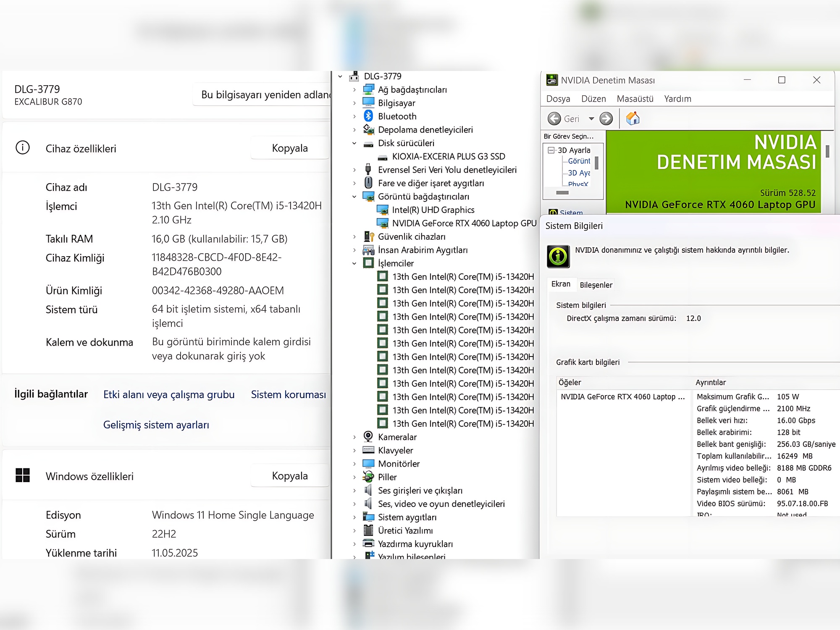Collapse the Disk sürücüleri node
The width and height of the screenshot is (840, 630).
[x=354, y=143]
